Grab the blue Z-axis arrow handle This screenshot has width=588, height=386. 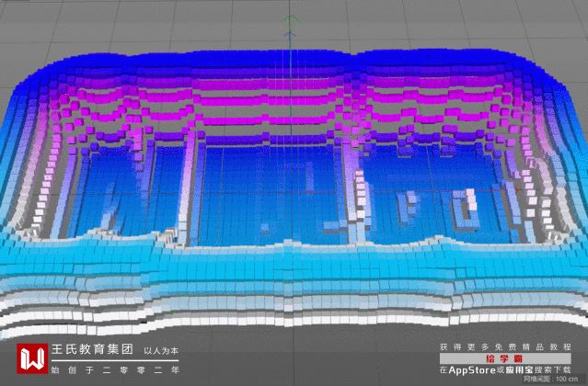click(x=290, y=34)
